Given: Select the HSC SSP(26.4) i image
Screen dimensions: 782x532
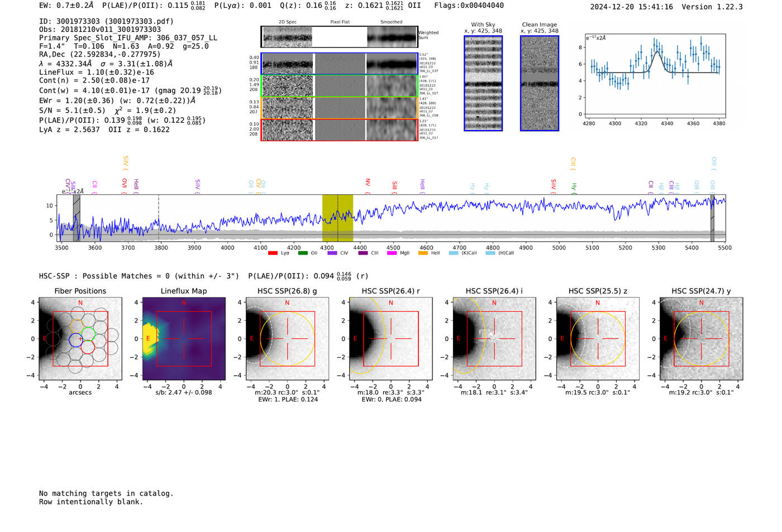Looking at the screenshot, I should pos(494,339).
